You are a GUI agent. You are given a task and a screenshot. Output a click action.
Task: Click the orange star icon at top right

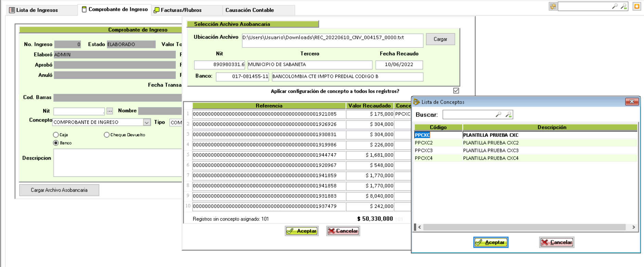[x=636, y=6]
